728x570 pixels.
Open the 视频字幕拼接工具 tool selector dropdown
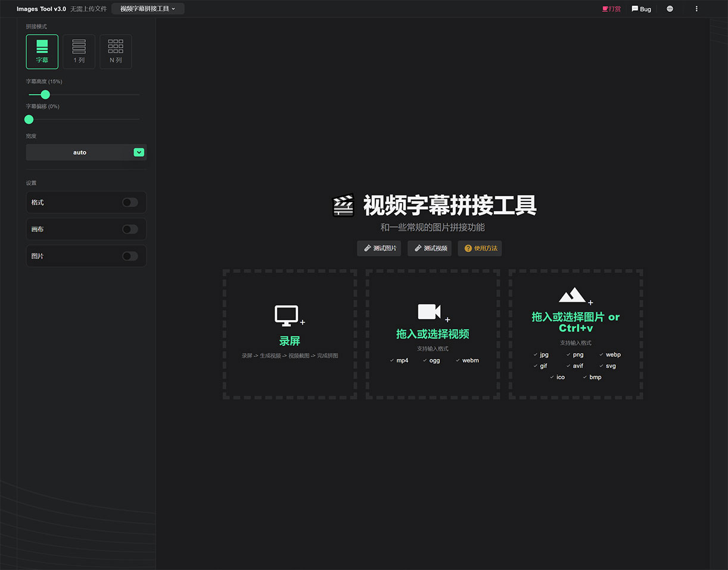point(148,9)
